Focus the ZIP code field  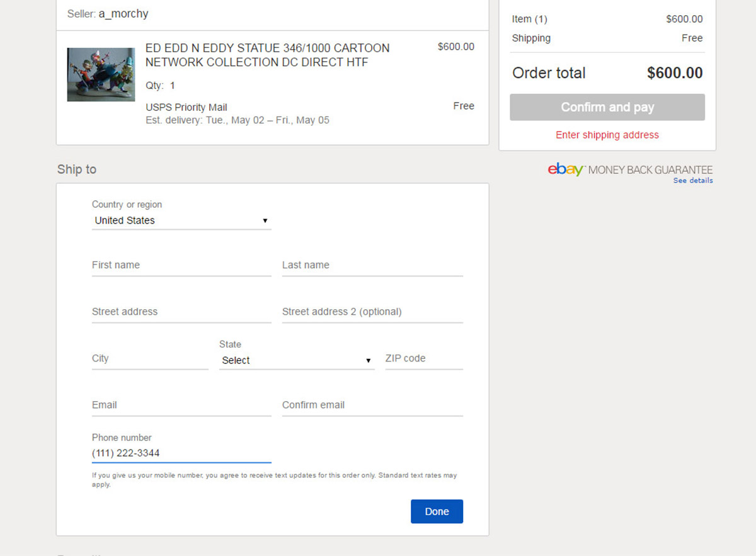(423, 358)
